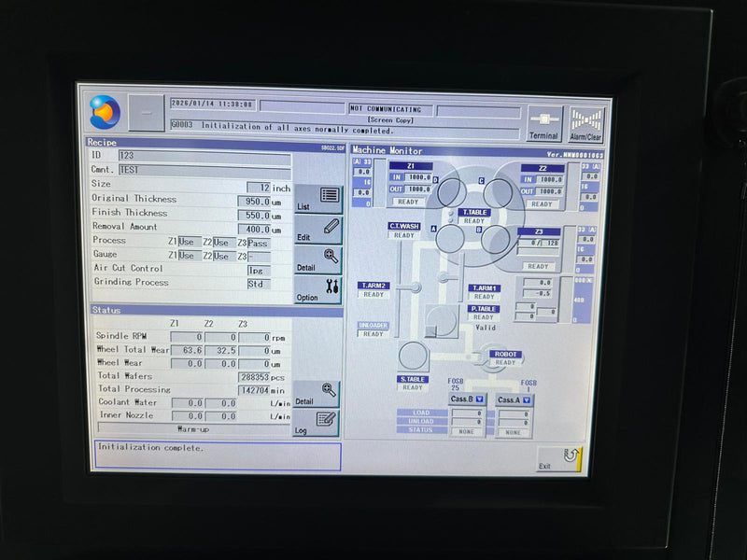Open the Option tools button
Image resolution: width=747 pixels, height=560 pixels.
tap(317, 290)
